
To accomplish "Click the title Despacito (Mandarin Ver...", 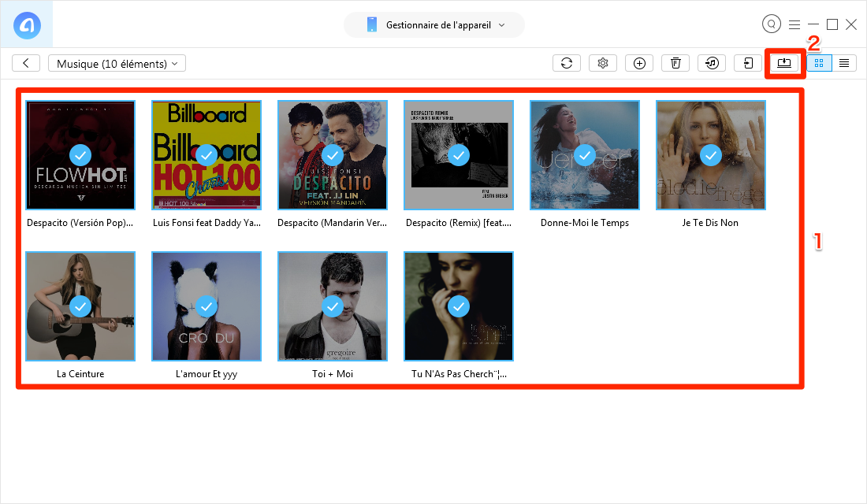I will coord(333,223).
